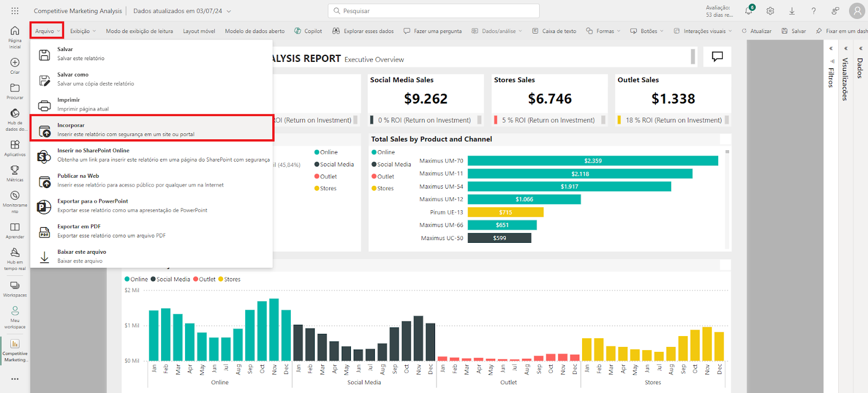Viewport: 868px width, 393px height.
Task: Click Fixar em um dashboard
Action: pos(841,31)
